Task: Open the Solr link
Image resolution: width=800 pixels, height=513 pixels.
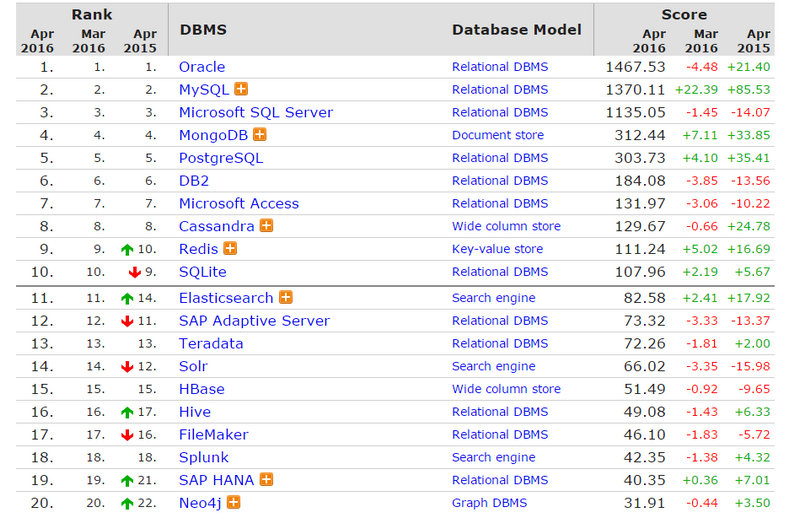Action: coord(193,367)
